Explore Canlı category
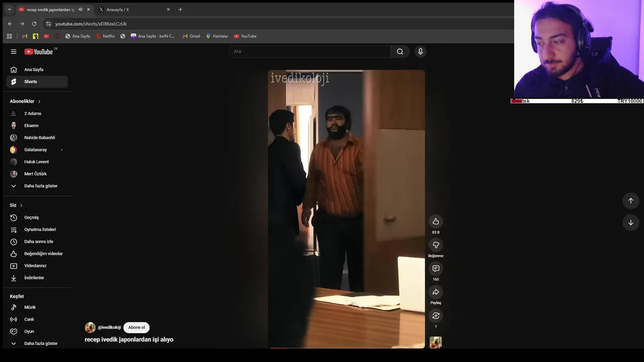 [x=37, y=319]
